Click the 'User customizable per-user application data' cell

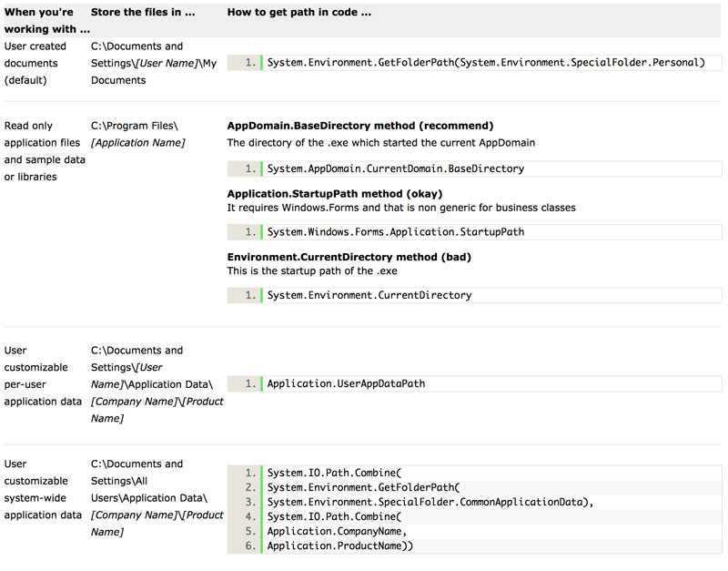pos(43,375)
